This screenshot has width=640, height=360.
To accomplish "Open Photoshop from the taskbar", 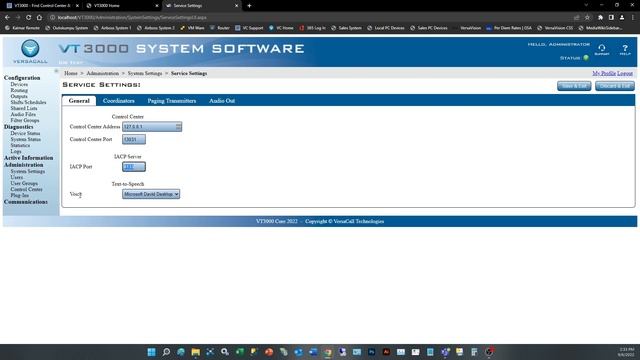I will 371,352.
